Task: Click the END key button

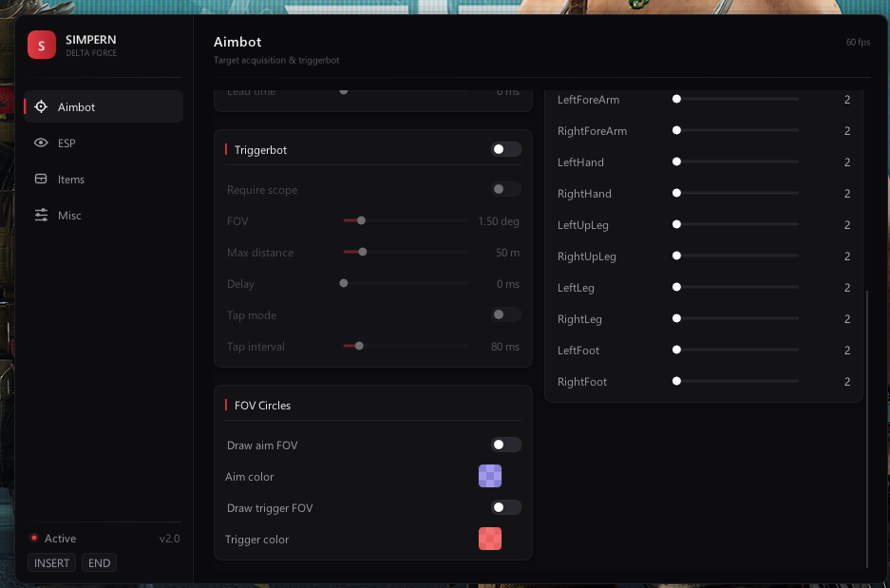Action: 100,563
